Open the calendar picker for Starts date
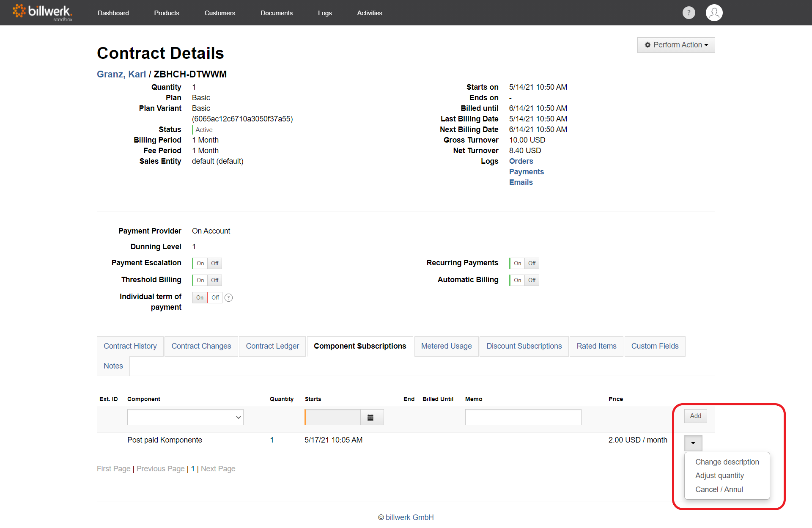This screenshot has height=528, width=812. 371,417
